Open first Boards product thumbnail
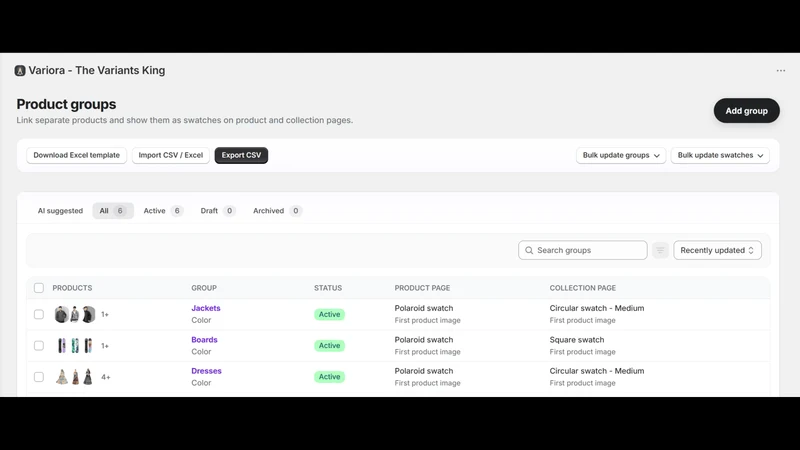The width and height of the screenshot is (800, 450). pos(62,345)
